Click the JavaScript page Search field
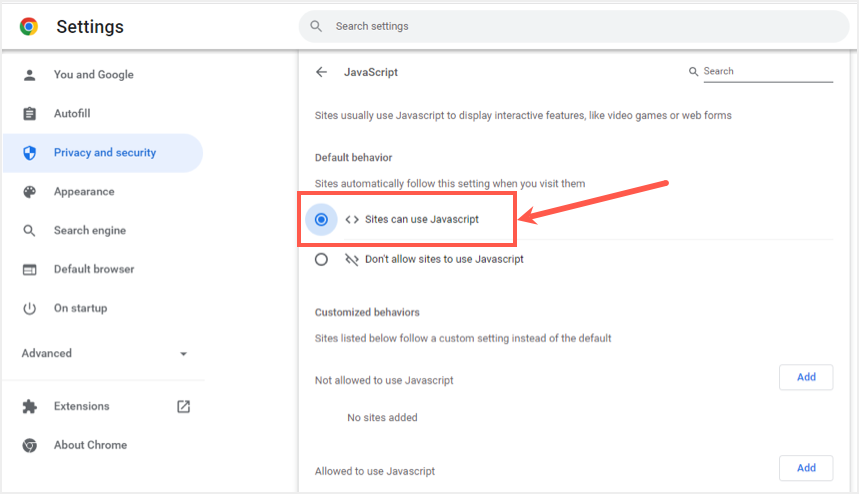The width and height of the screenshot is (859, 494). tap(766, 72)
